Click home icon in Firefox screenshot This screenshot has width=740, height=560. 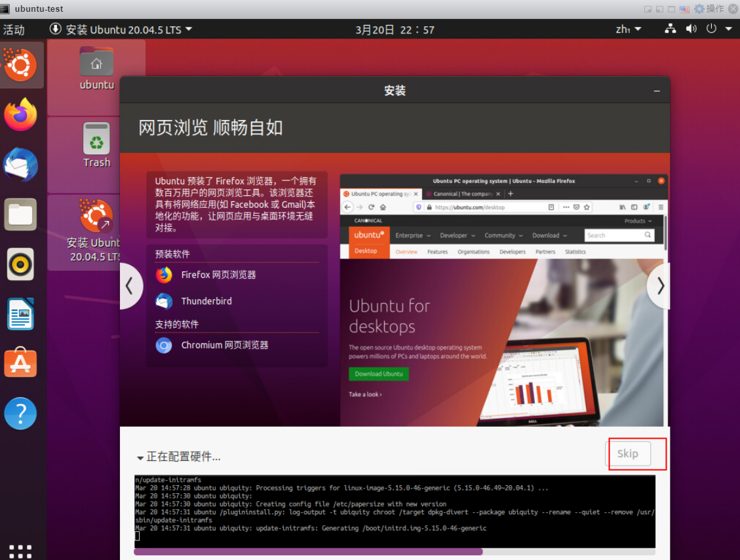coord(383,207)
